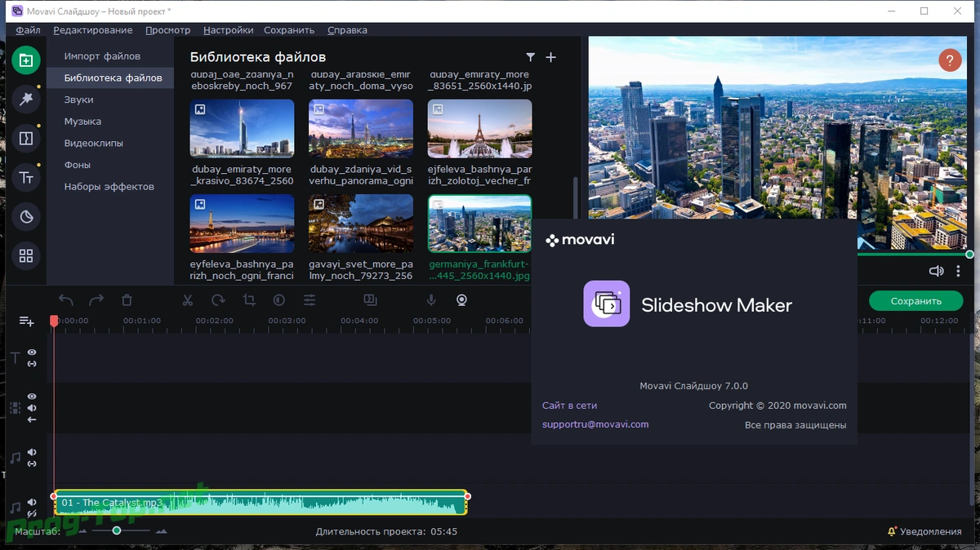
Task: Adjust the Масштаб zoom slider handle
Action: (117, 531)
